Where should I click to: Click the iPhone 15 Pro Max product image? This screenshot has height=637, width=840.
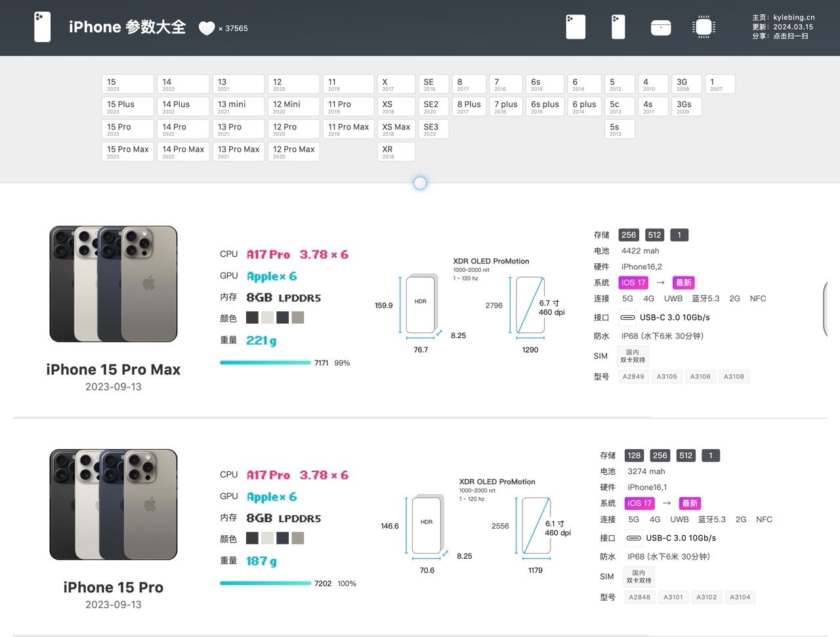[x=114, y=284]
